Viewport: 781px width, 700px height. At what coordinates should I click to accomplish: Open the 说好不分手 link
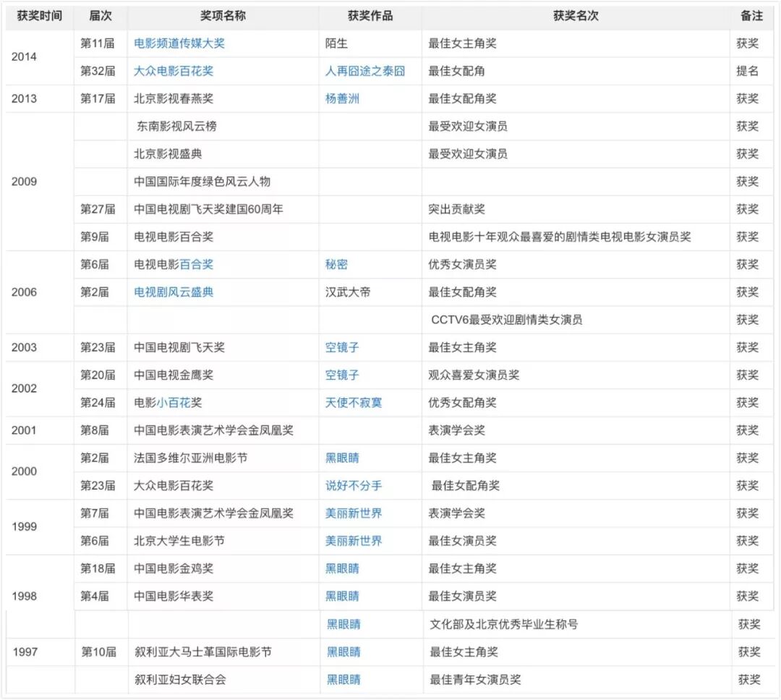[354, 486]
